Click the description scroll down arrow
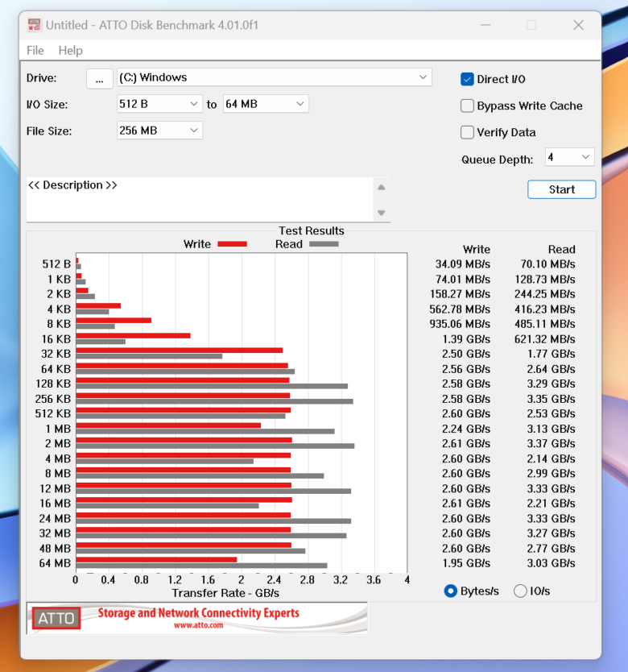628x672 pixels. pos(382,213)
